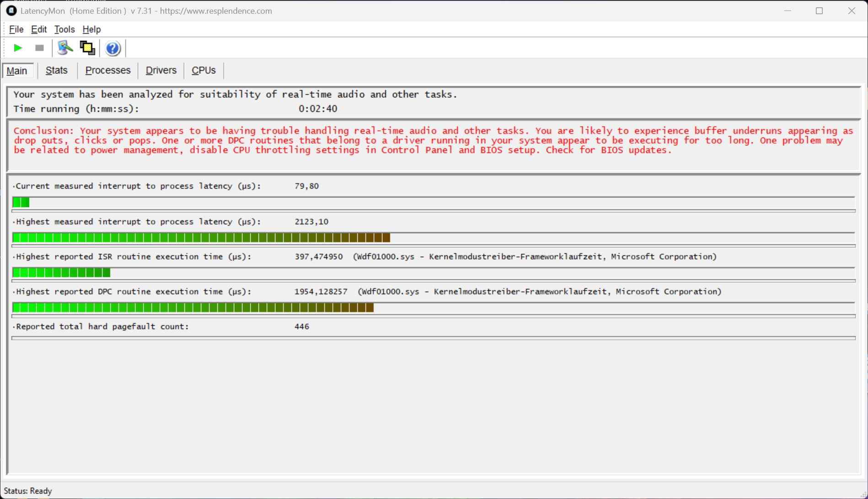868x499 pixels.
Task: Open the Drivers tab
Action: tap(161, 70)
